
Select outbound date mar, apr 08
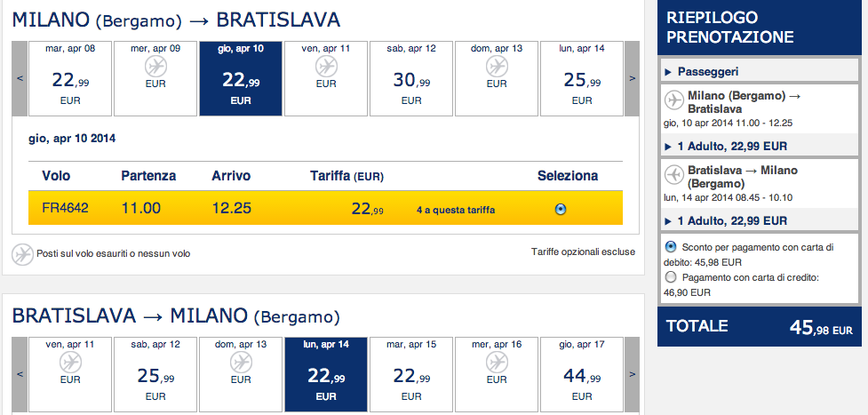(x=70, y=78)
